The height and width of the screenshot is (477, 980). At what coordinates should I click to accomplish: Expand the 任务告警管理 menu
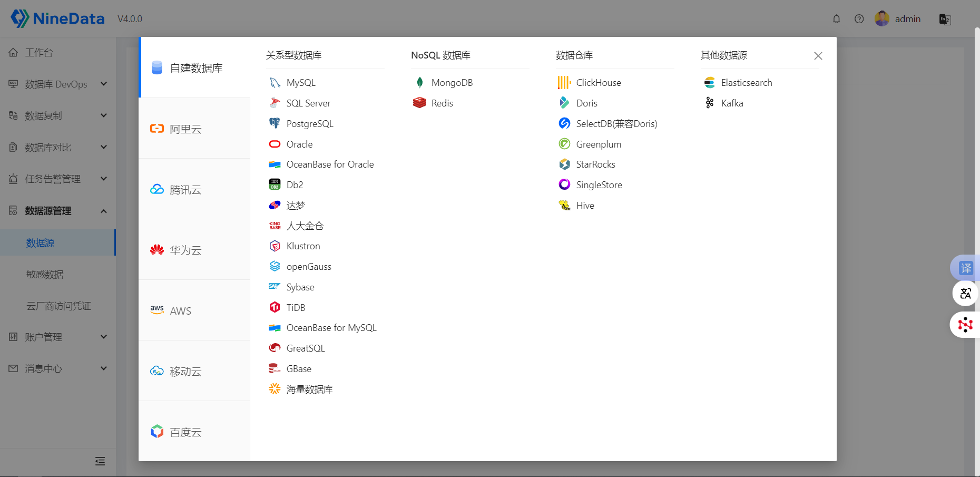[x=58, y=179]
